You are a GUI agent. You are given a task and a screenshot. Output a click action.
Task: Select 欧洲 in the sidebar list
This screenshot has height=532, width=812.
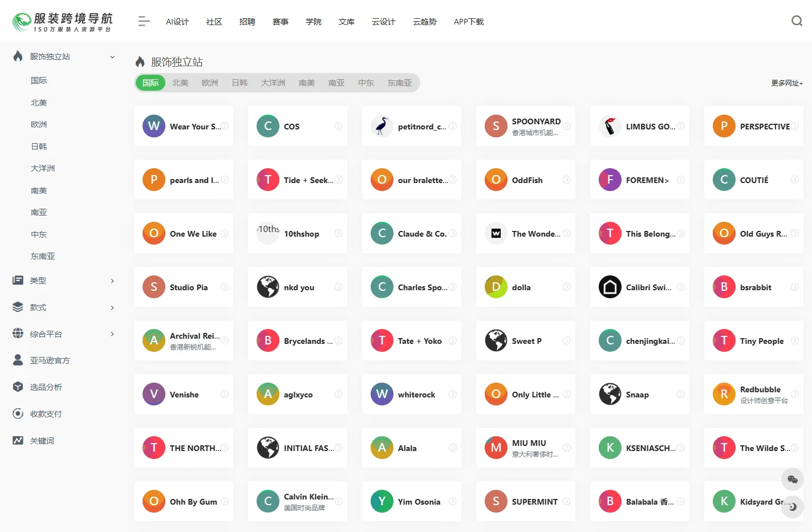39,124
